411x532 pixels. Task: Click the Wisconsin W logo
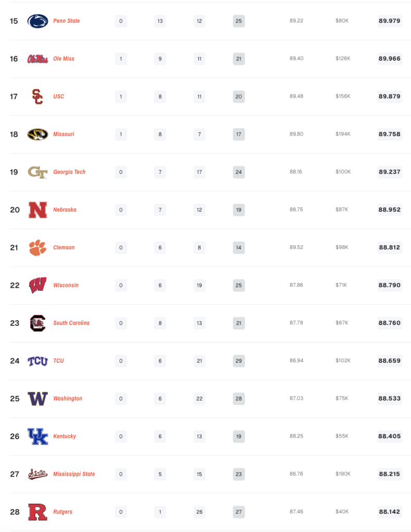37,285
